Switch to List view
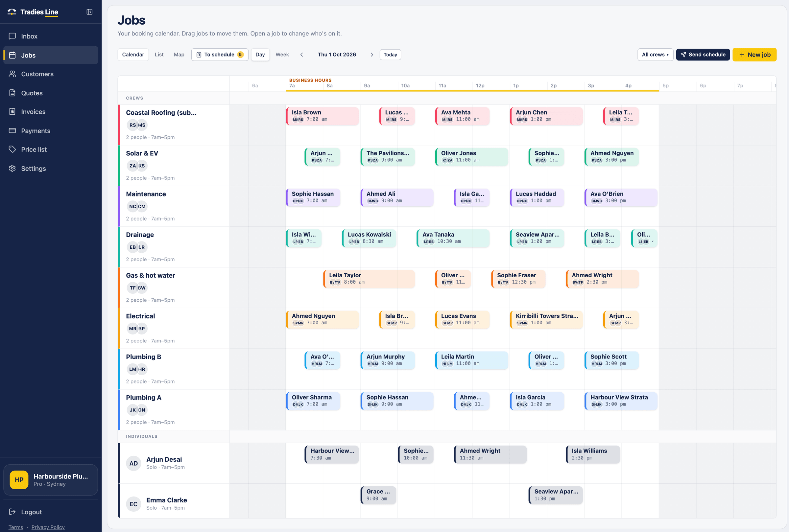The image size is (789, 532). [159, 55]
